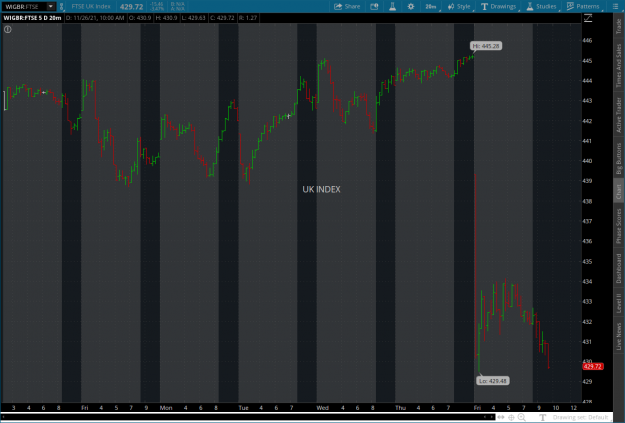Open the Share menu

347,6
